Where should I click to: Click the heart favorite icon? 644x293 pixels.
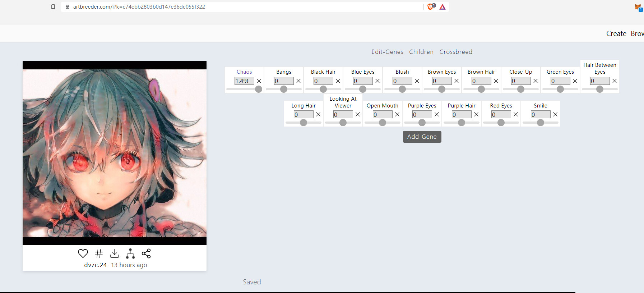point(83,253)
